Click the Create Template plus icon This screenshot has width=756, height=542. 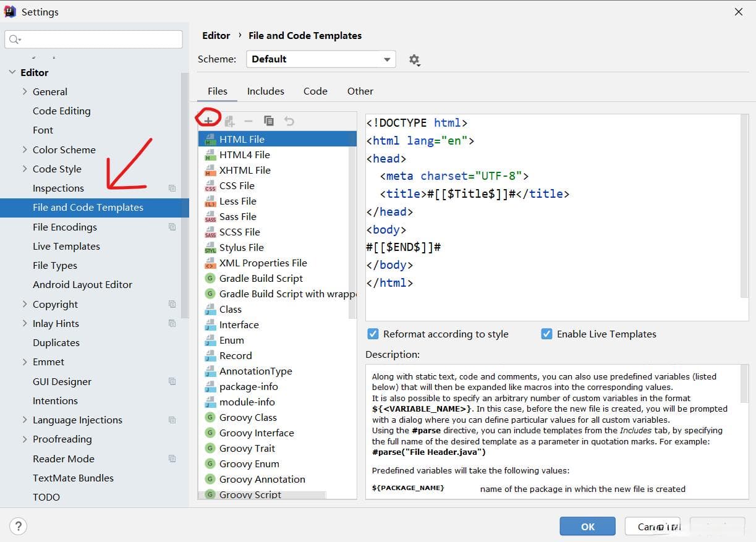pyautogui.click(x=209, y=121)
